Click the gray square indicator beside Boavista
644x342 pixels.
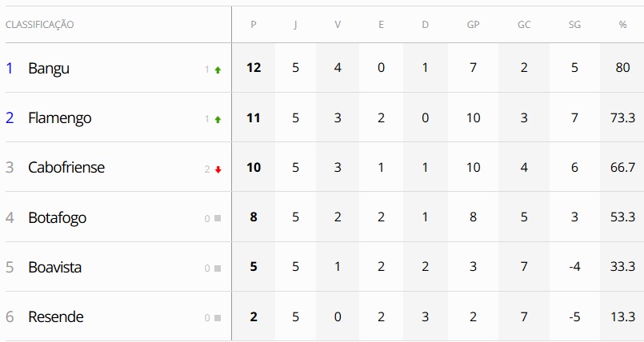(218, 268)
